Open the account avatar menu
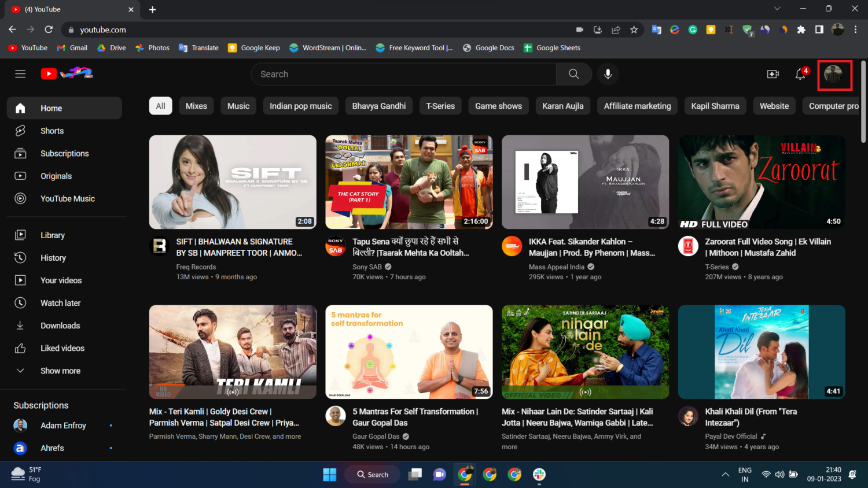Screen dimensions: 868x488 tap(833, 75)
